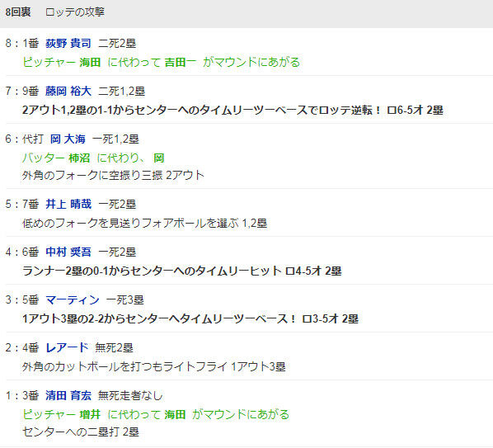Click situation text 一死2塁 beside 中村
493x448 pixels.
(117, 252)
